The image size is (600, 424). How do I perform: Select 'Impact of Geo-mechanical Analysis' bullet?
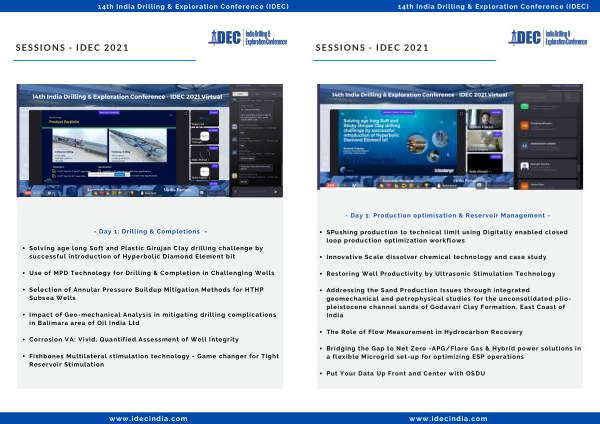click(x=152, y=319)
